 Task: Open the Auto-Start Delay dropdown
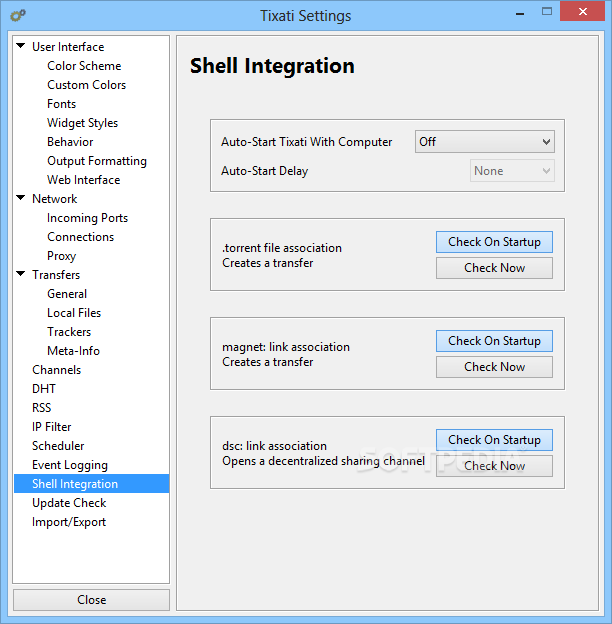pos(512,171)
